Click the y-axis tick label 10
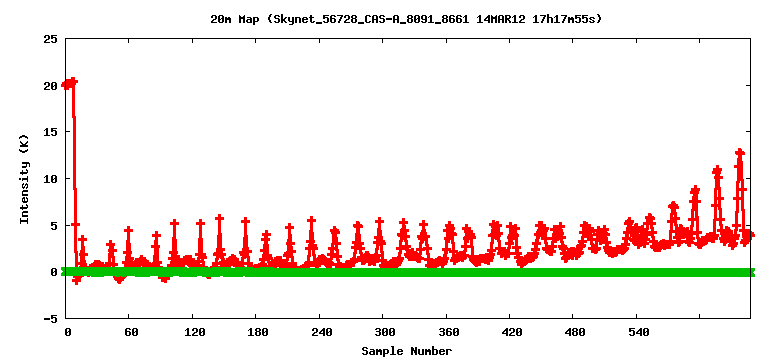This screenshot has width=768, height=360. pos(51,179)
